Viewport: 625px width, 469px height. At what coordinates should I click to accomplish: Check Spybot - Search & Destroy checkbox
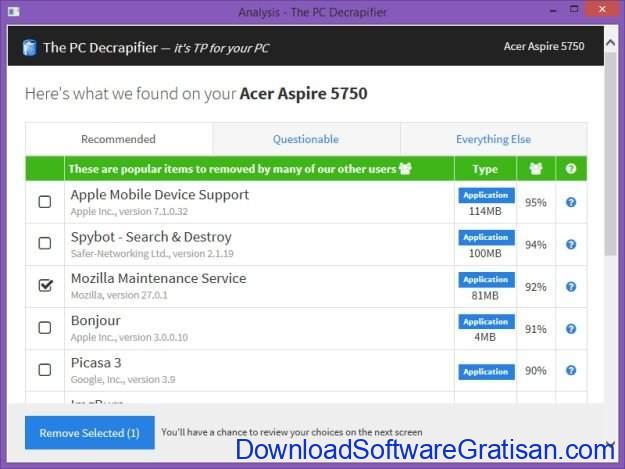pos(45,243)
